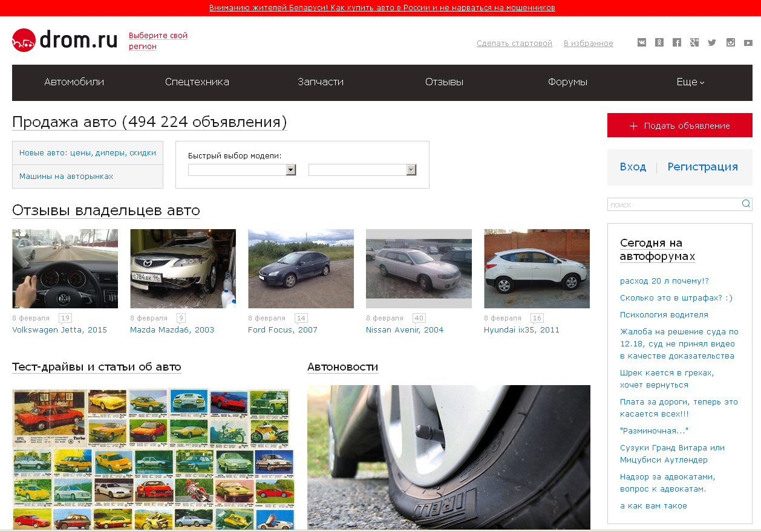Image resolution: width=761 pixels, height=532 pixels.
Task: Open the 19 comments badge for Volkswagen Jetta
Action: [x=65, y=318]
